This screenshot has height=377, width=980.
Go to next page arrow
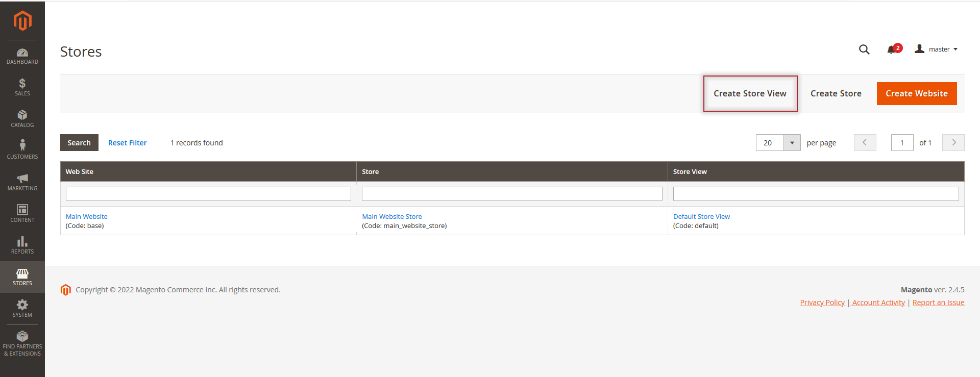tap(953, 143)
